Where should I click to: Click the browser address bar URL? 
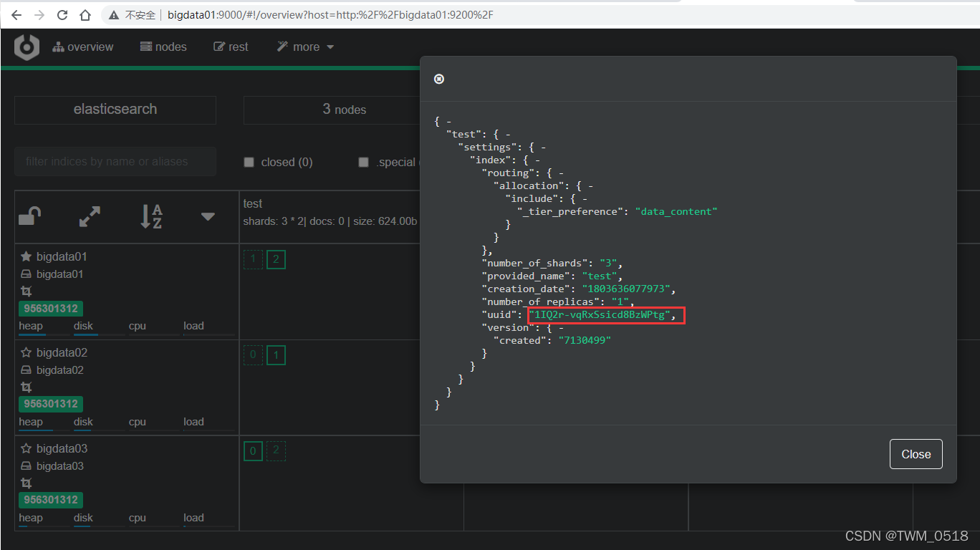click(x=330, y=15)
